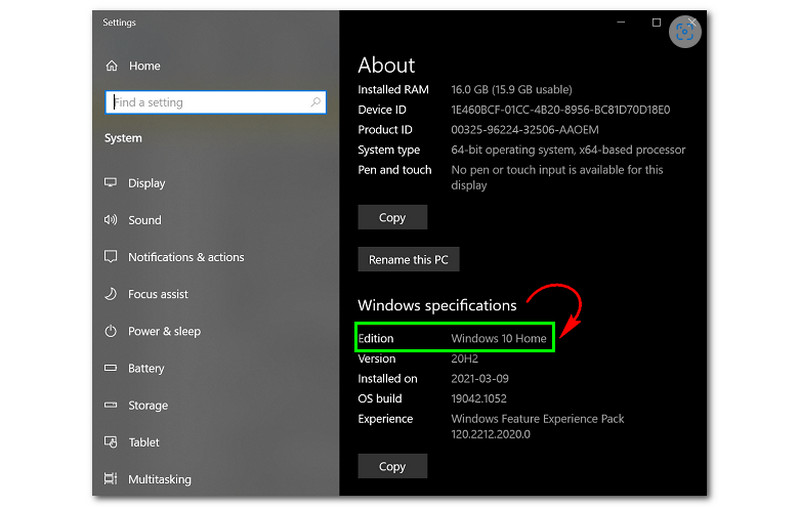800x507 pixels.
Task: Click the screenshot capture icon in the top-right corner
Action: click(x=685, y=32)
